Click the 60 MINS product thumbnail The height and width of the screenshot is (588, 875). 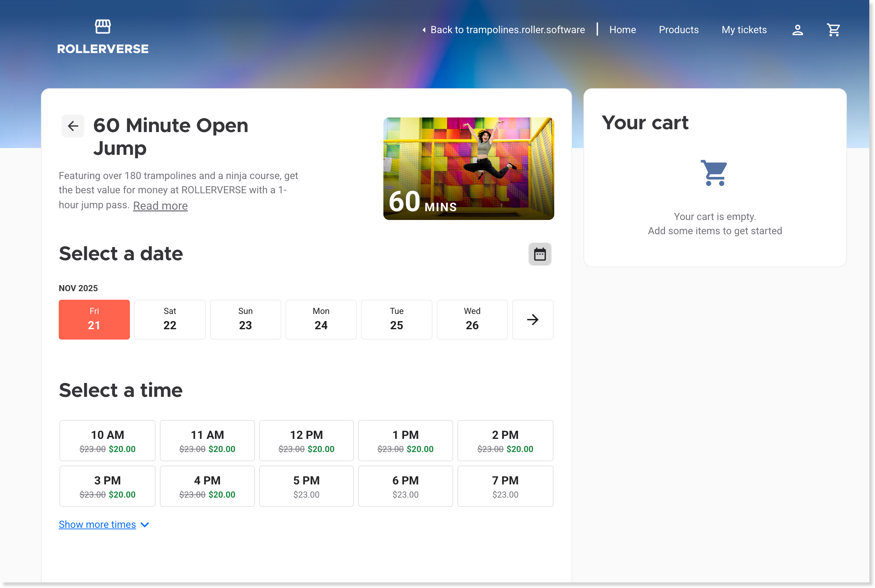[x=468, y=168]
